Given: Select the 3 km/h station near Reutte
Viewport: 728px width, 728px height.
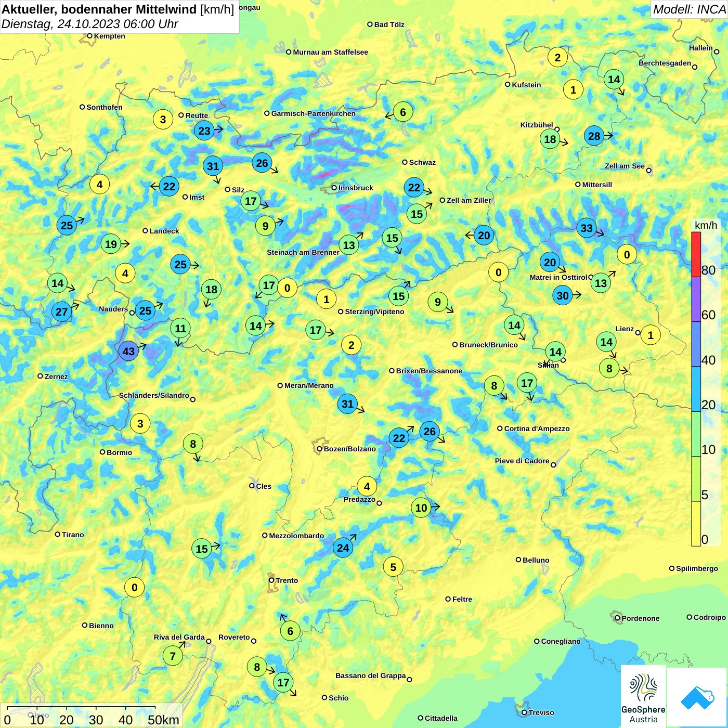Looking at the screenshot, I should [163, 119].
